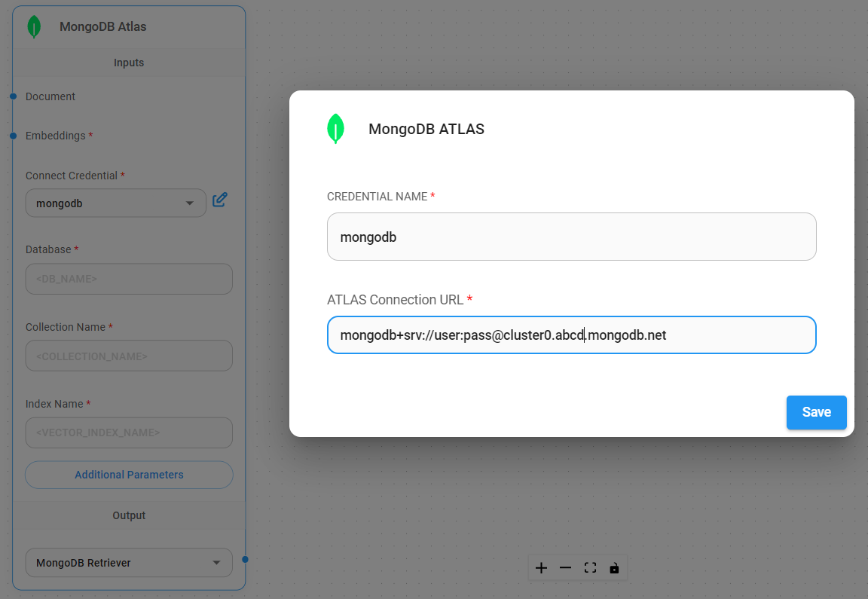Open the Connect Credential dropdown
Image resolution: width=868 pixels, height=599 pixels.
[x=115, y=203]
